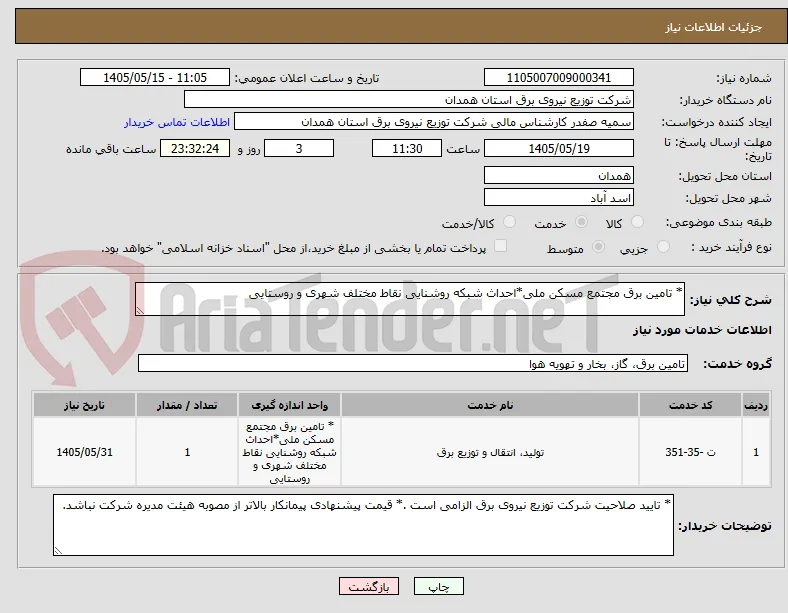Select the متوسط purchase type radio
Screen dimensions: 788x613
tap(598, 246)
